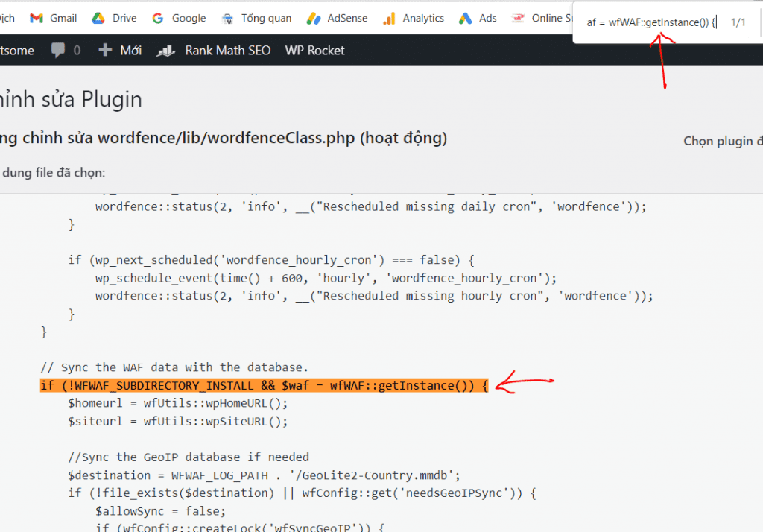
Task: Click the find-in-page search field
Action: click(x=651, y=22)
